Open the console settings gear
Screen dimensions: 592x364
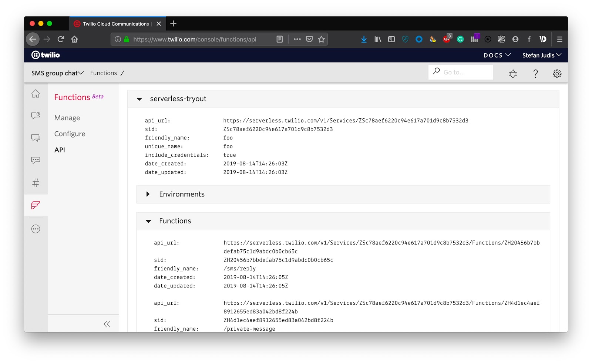pyautogui.click(x=557, y=74)
